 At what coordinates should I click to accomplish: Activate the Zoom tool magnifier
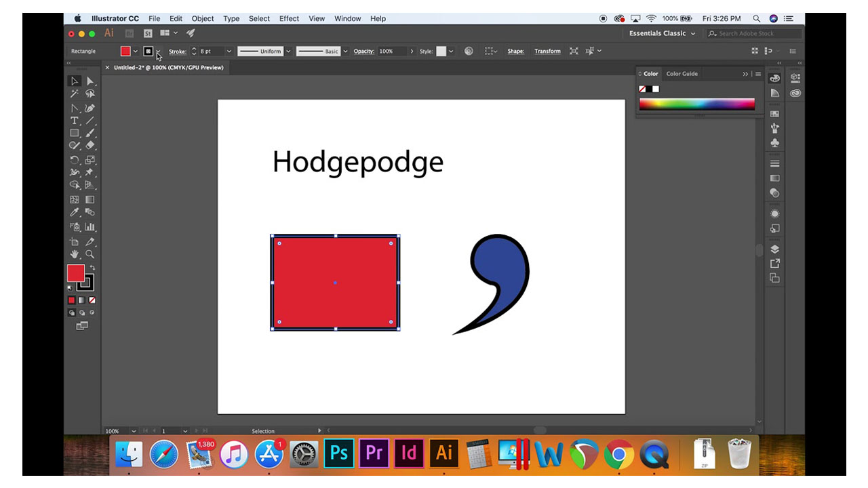pos(90,254)
